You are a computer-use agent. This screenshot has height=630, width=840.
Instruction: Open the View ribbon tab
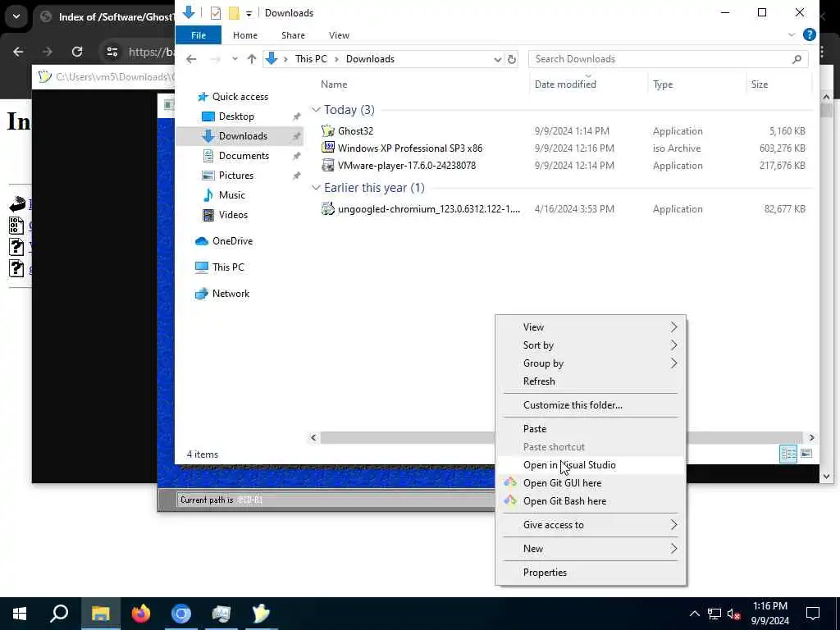coord(339,34)
